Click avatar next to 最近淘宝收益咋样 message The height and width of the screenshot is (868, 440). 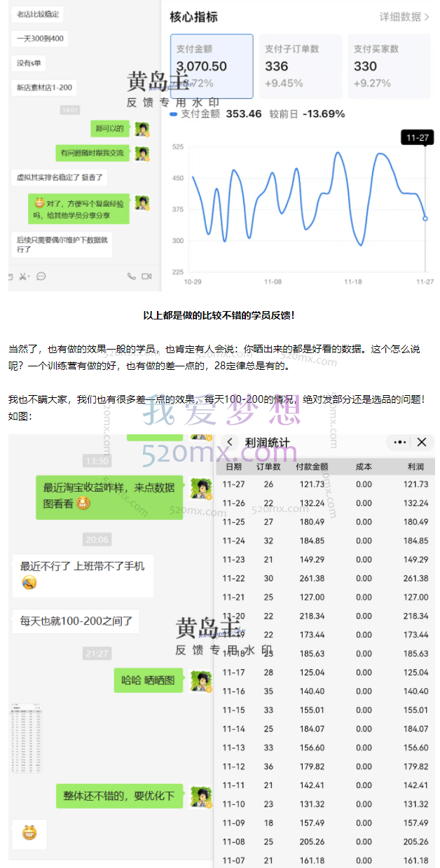(x=202, y=488)
